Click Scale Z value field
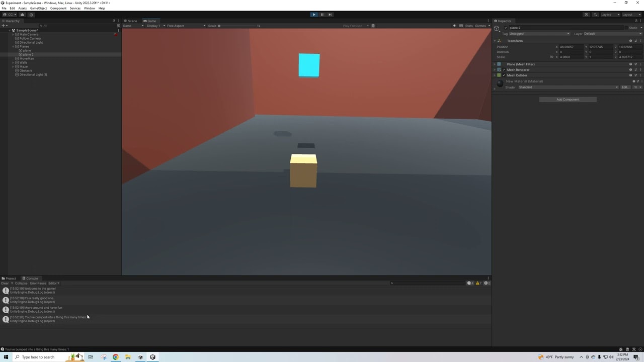 (630, 57)
